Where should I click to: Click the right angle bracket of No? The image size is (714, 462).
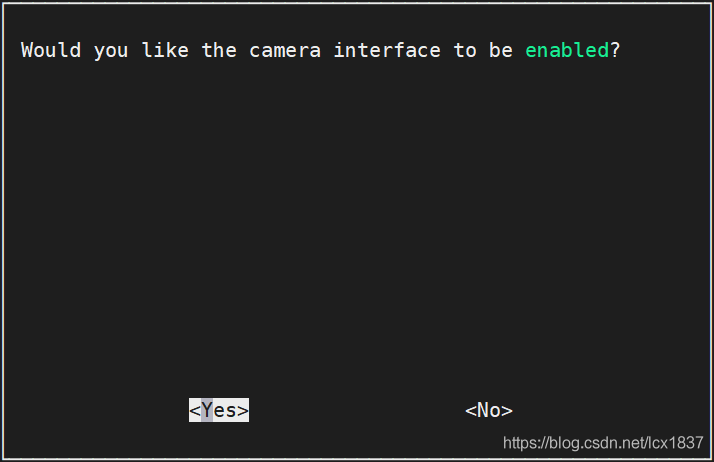507,410
